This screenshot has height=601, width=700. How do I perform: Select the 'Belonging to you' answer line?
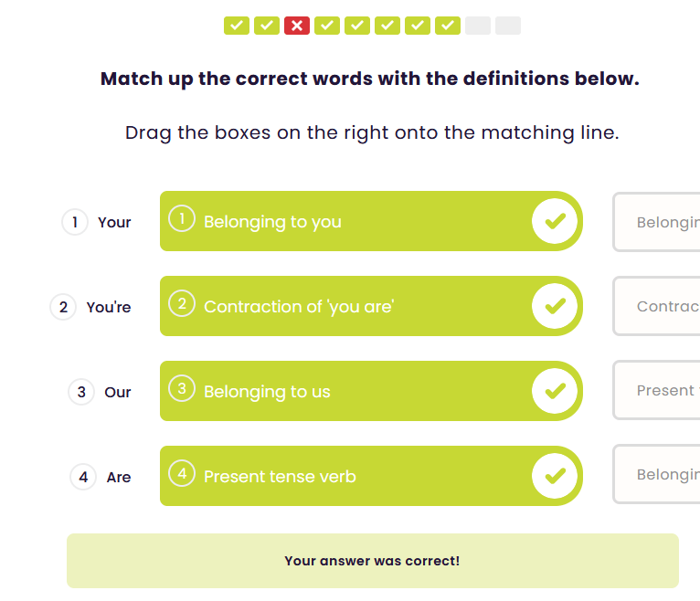(347, 221)
